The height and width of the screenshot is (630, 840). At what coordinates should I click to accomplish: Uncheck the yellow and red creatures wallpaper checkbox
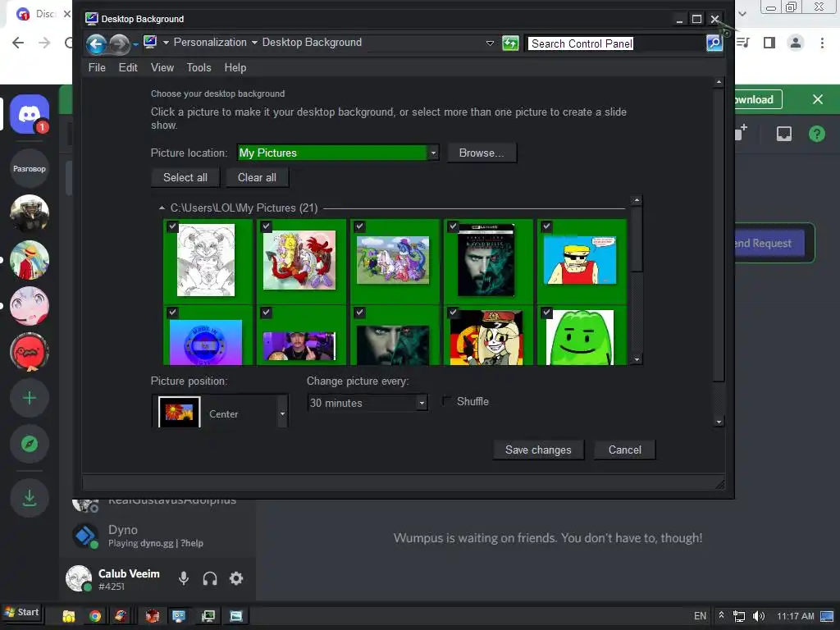point(266,226)
